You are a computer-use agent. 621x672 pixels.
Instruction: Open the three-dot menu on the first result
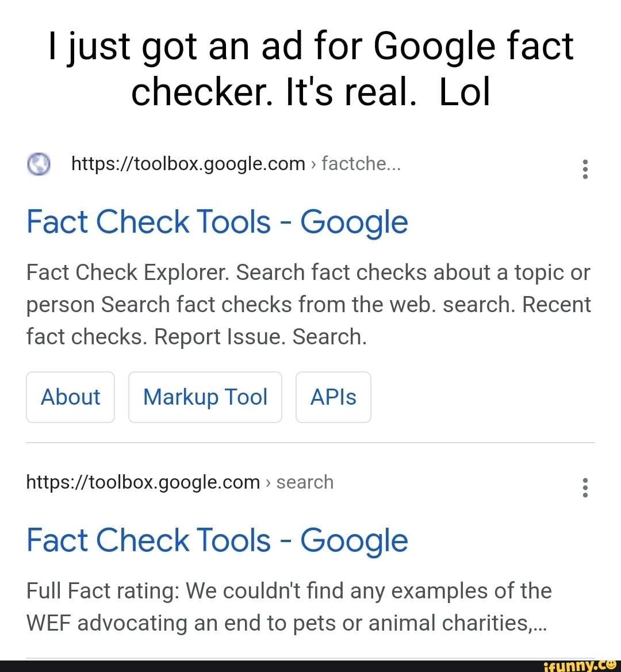585,169
